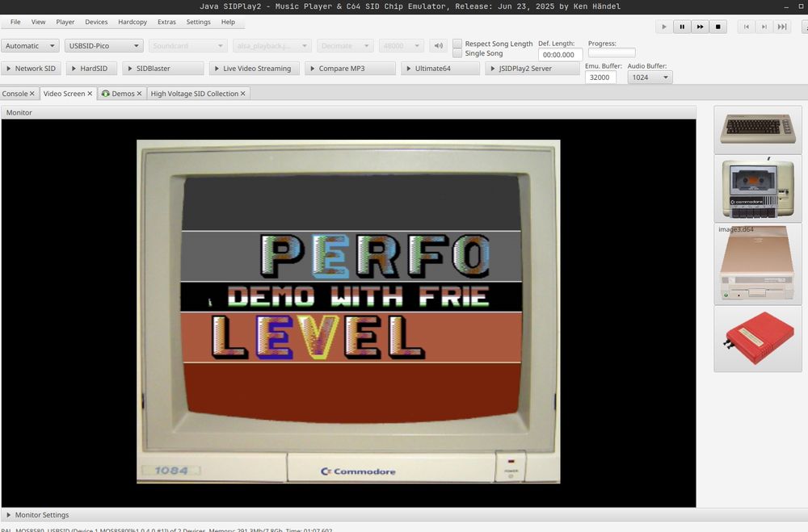Open the Player menu
The width and height of the screenshot is (808, 532).
(65, 22)
